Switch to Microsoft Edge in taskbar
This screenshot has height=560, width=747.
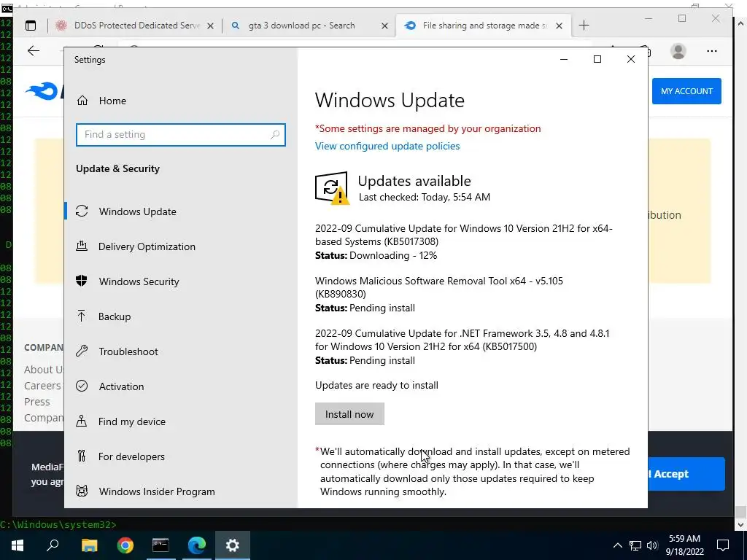pos(197,545)
